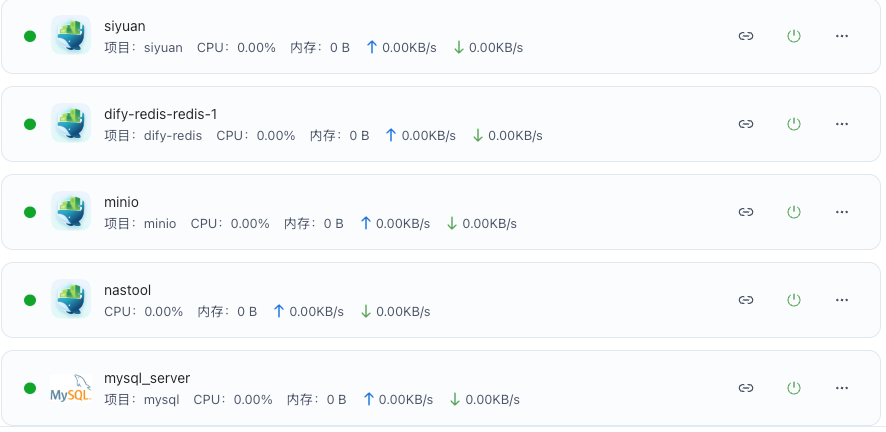Toggle power for the minio container

click(794, 212)
